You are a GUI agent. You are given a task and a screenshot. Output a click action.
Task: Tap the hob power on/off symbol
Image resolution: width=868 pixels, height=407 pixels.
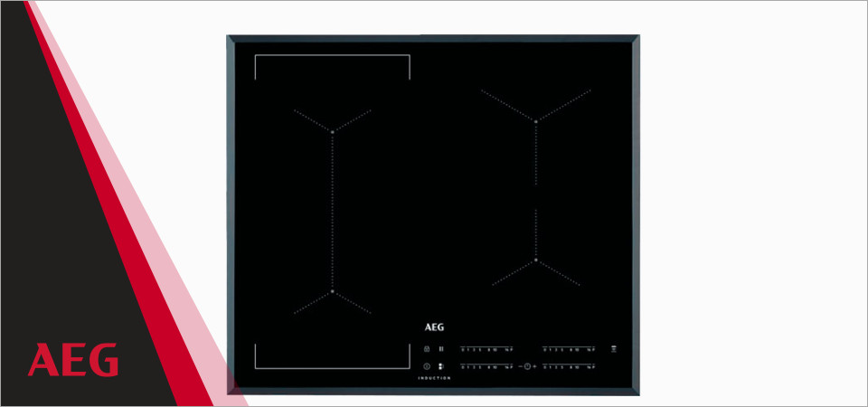(x=427, y=366)
